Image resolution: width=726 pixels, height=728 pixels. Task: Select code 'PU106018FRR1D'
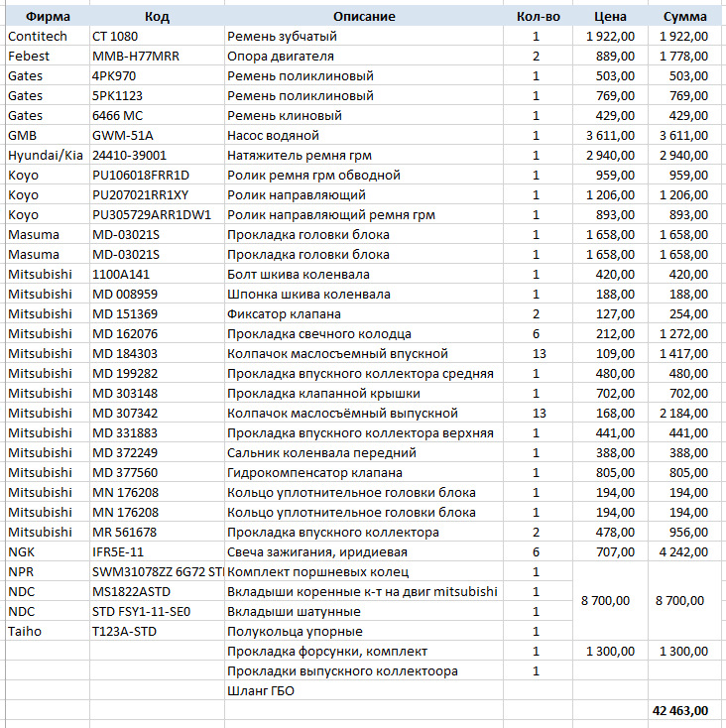[x=157, y=175]
